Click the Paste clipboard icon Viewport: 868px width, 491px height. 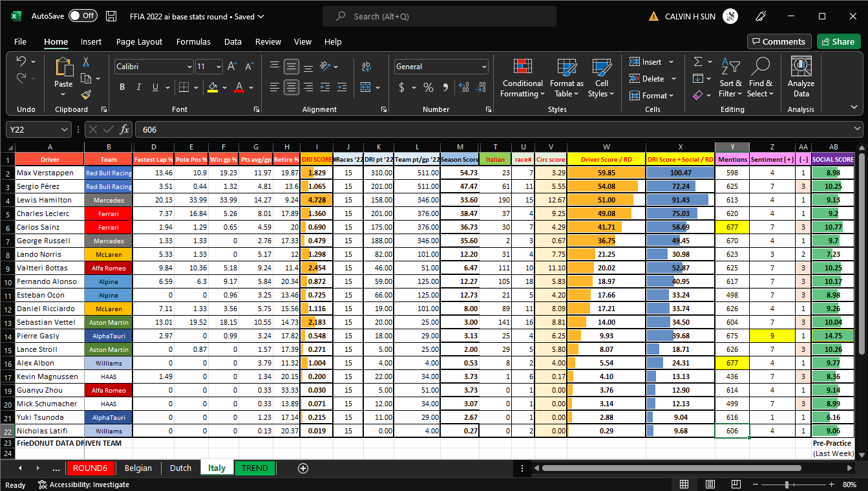click(x=63, y=68)
